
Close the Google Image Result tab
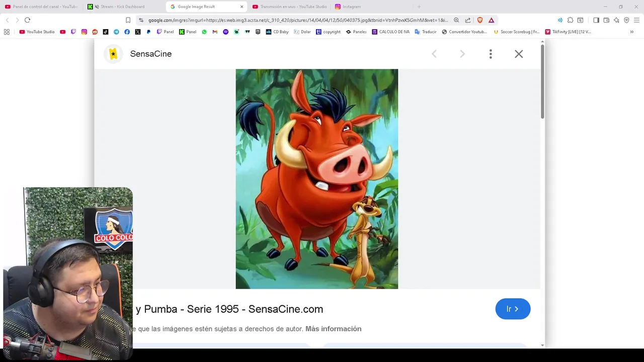coord(242,7)
